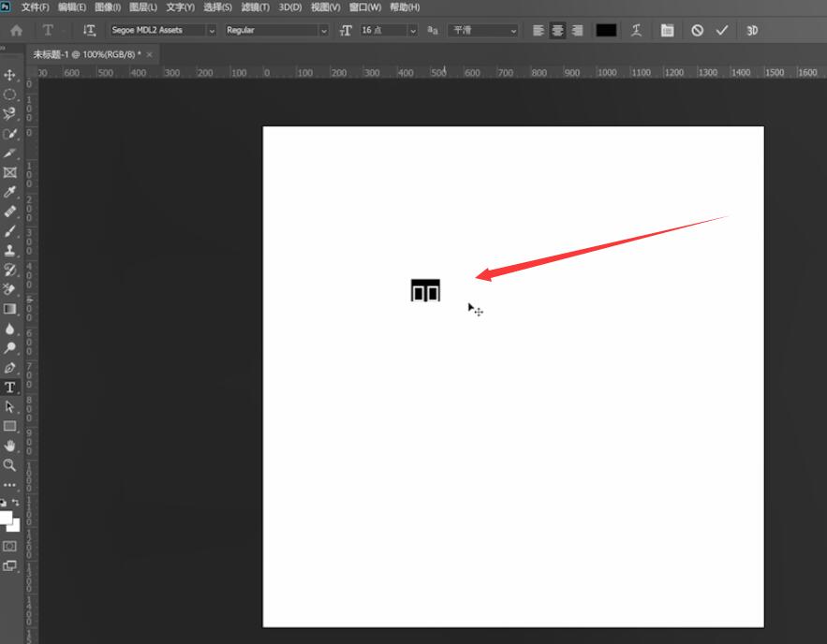Screen dimensions: 827x644
Task: Select the Crop tool
Action: coord(9,154)
